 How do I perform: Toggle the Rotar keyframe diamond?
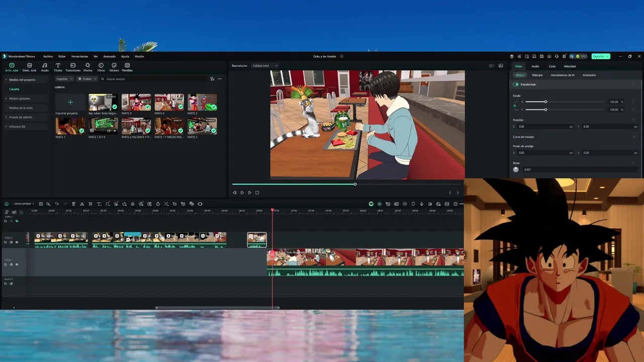coord(633,163)
